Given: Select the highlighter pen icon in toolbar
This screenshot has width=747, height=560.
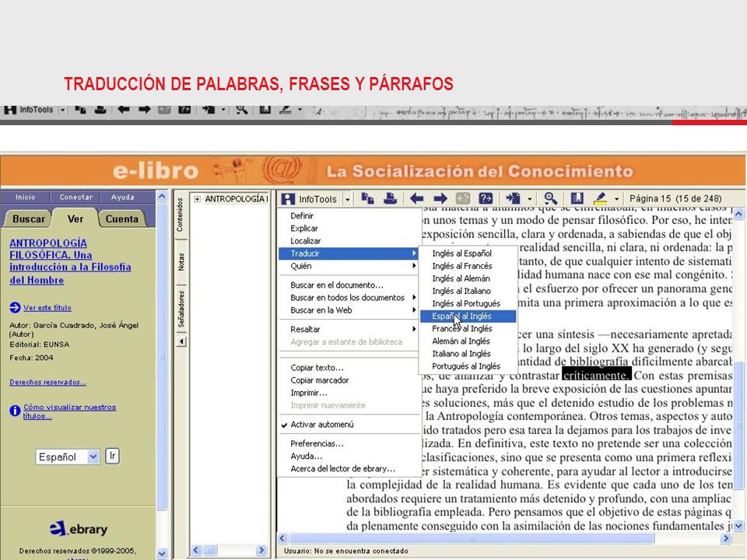Looking at the screenshot, I should tap(600, 198).
